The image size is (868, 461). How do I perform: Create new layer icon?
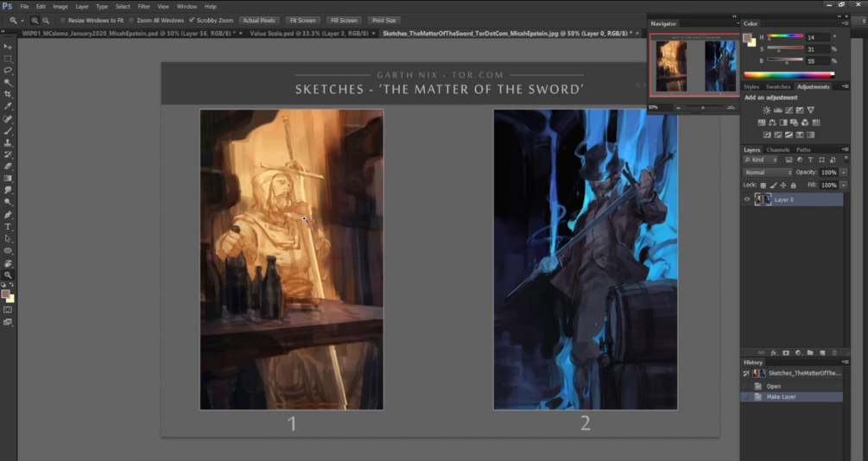coord(822,352)
